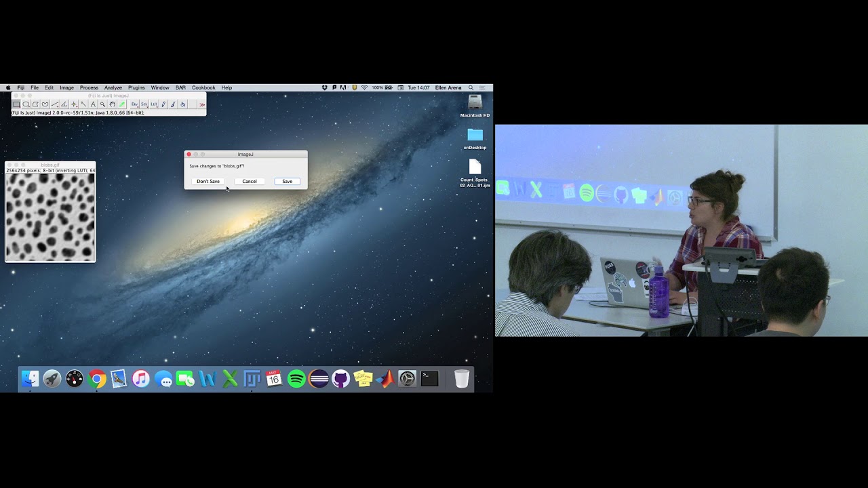
Task: Click Cancel in the save dialog
Action: pyautogui.click(x=250, y=182)
